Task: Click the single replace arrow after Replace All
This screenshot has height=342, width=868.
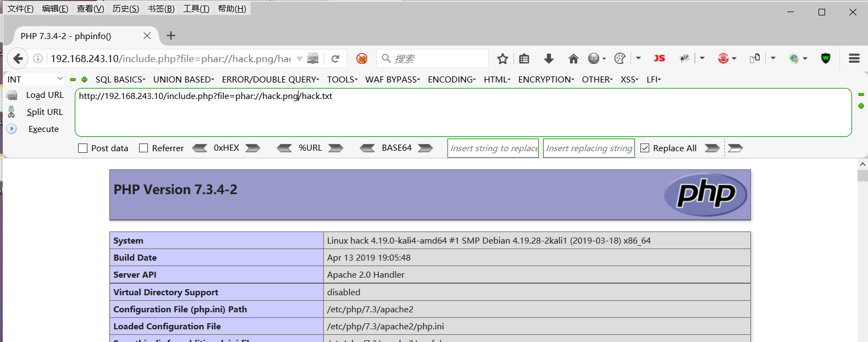Action: (712, 148)
